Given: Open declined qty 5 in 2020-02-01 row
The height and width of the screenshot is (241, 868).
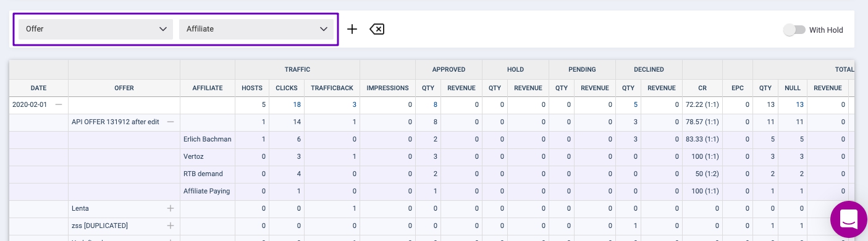Looking at the screenshot, I should pyautogui.click(x=636, y=105).
